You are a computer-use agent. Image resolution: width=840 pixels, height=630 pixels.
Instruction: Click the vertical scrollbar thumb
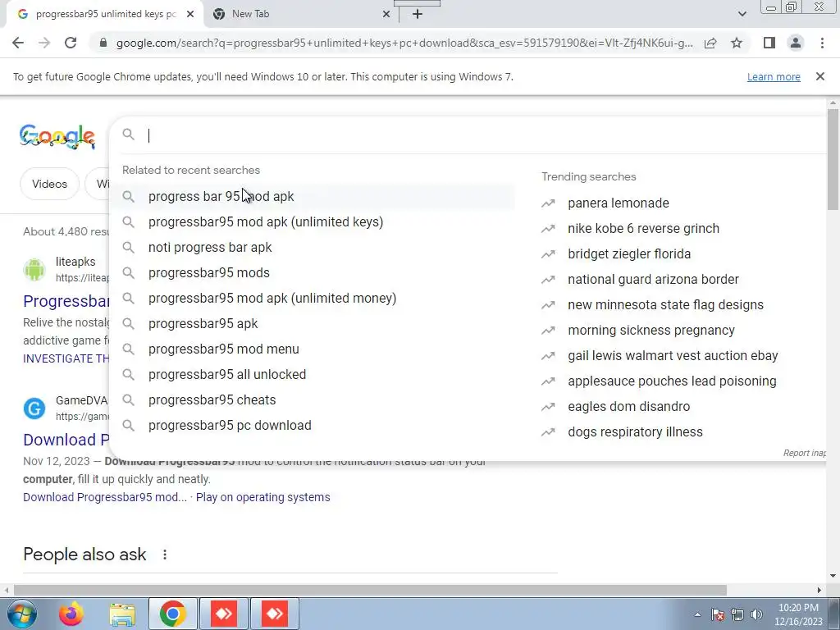click(x=833, y=159)
